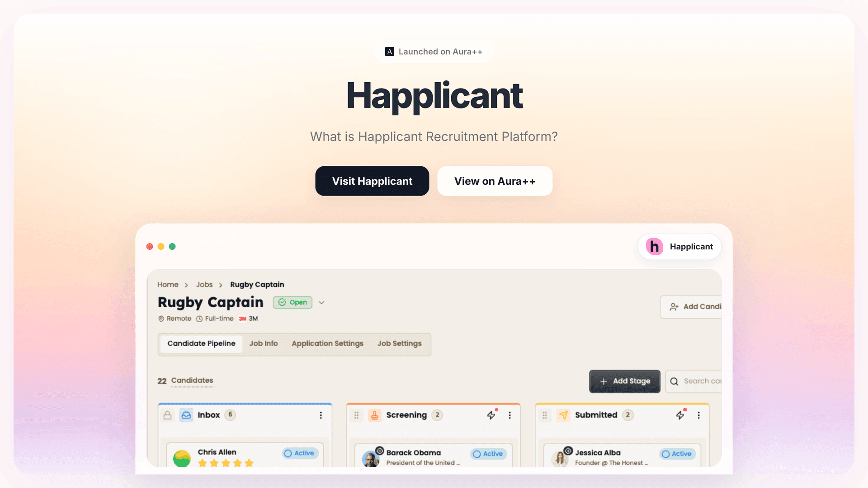Open the Submitted column options menu

click(x=699, y=415)
